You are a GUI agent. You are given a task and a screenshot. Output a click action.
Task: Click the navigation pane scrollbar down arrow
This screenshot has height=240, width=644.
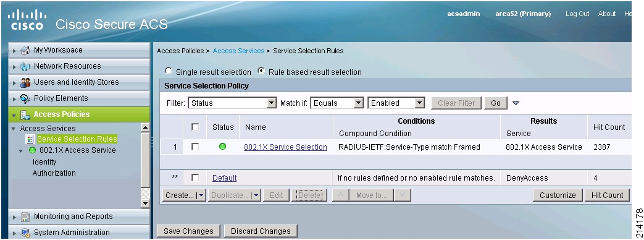(x=145, y=204)
